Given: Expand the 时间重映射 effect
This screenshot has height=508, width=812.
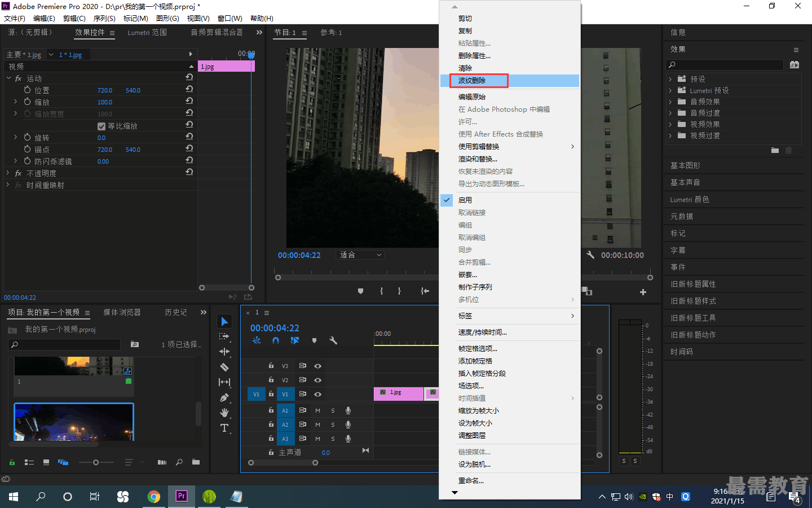Looking at the screenshot, I should [x=8, y=185].
